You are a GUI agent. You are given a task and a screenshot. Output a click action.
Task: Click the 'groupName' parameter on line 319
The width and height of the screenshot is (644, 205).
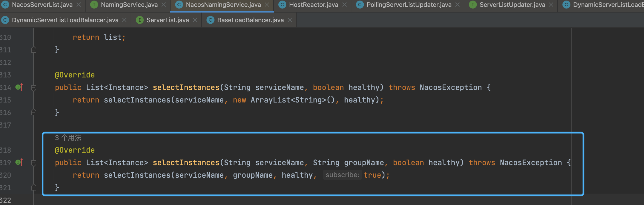(x=364, y=163)
